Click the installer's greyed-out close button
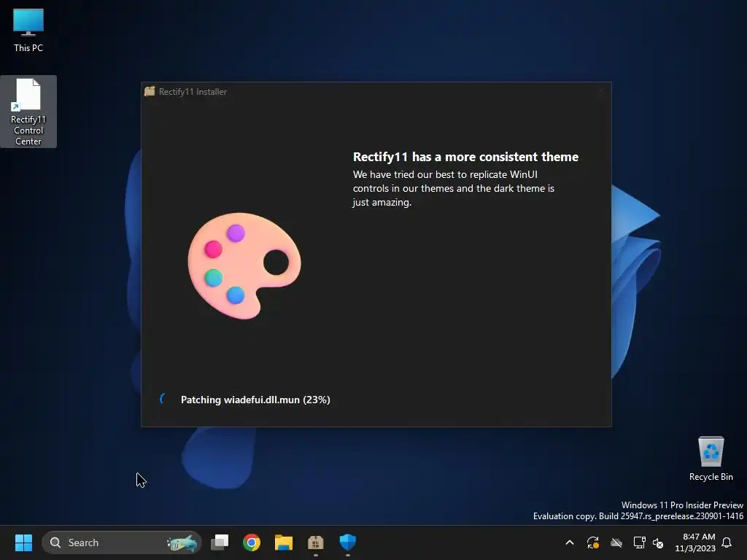 coord(601,91)
